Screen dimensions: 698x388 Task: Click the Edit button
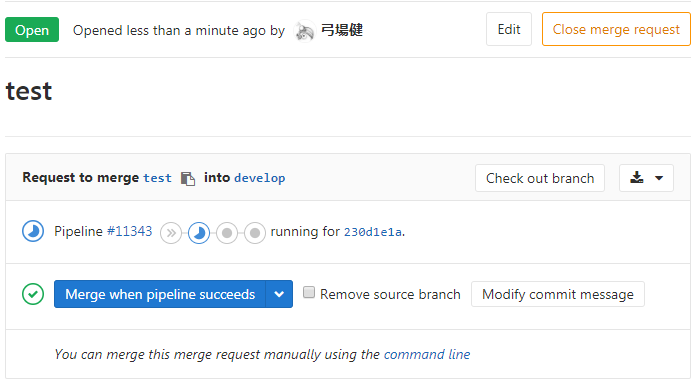click(x=509, y=29)
